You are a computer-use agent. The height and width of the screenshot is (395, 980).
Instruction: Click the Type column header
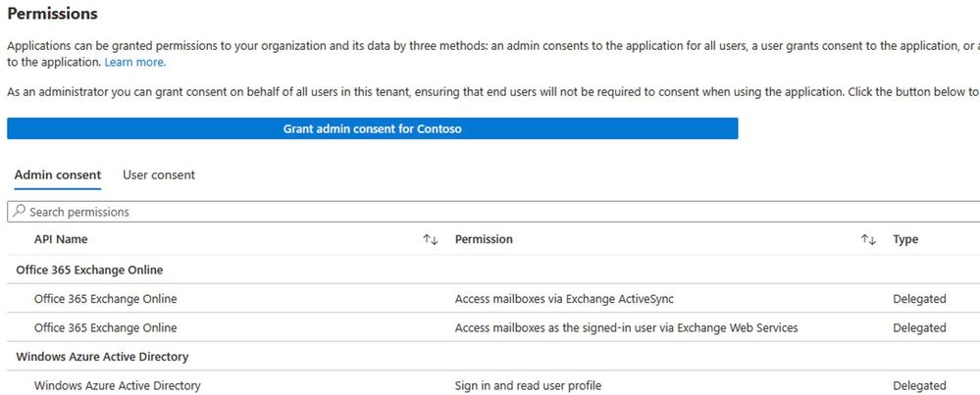905,240
